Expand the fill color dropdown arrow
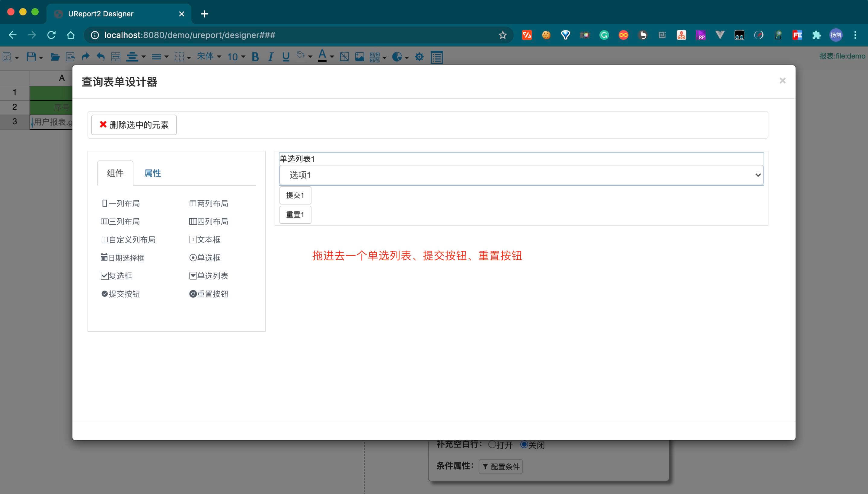868x494 pixels. click(310, 57)
